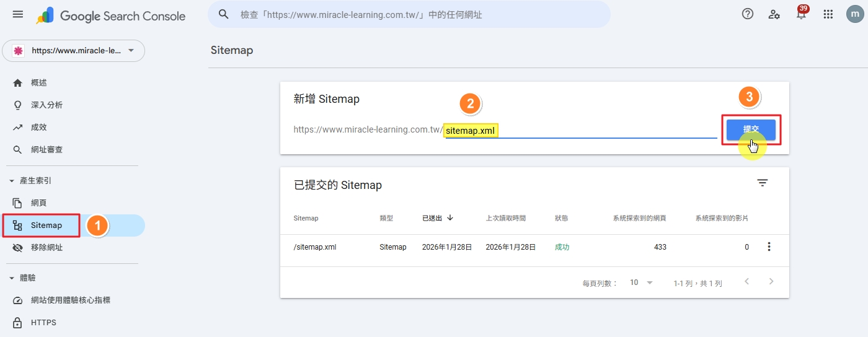Viewport: 868px width, 337px height.
Task: Click the lock icon beside HTTPS
Action: pyautogui.click(x=17, y=323)
